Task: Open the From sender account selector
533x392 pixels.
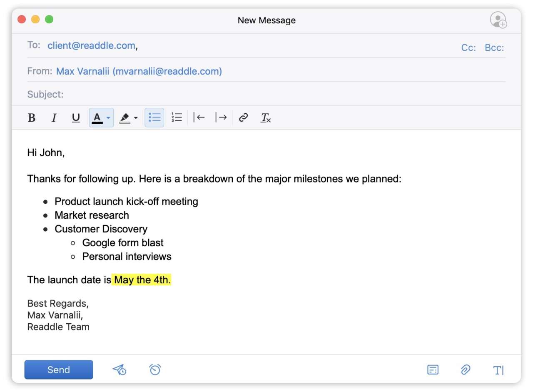Action: click(139, 71)
